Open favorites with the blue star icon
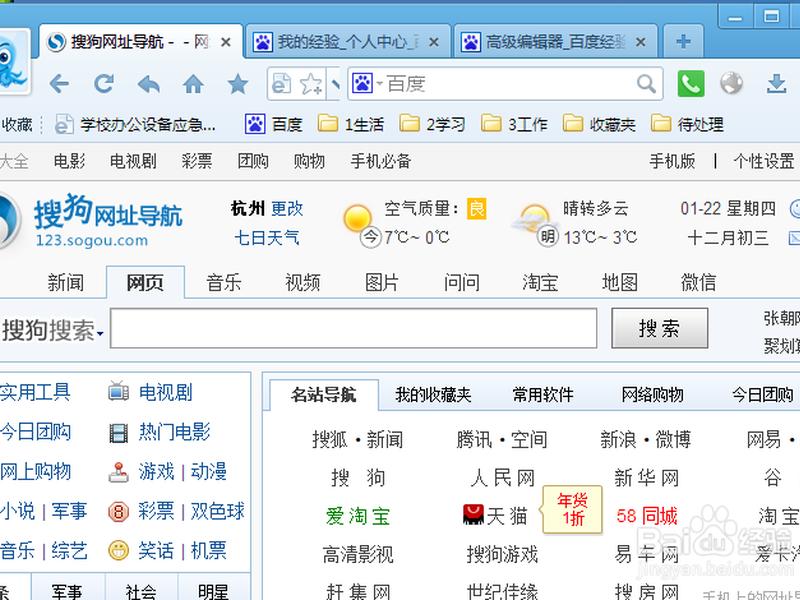This screenshot has height=600, width=800. [238, 84]
